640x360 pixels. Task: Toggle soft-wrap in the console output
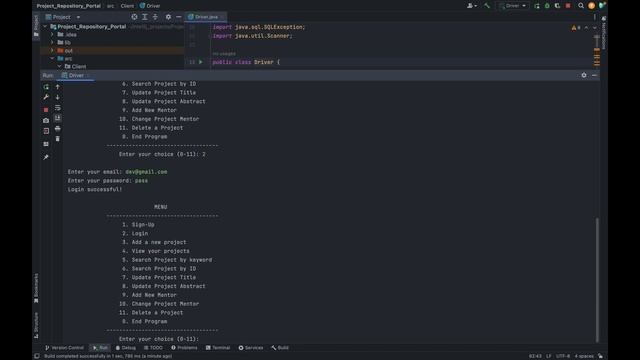click(58, 108)
